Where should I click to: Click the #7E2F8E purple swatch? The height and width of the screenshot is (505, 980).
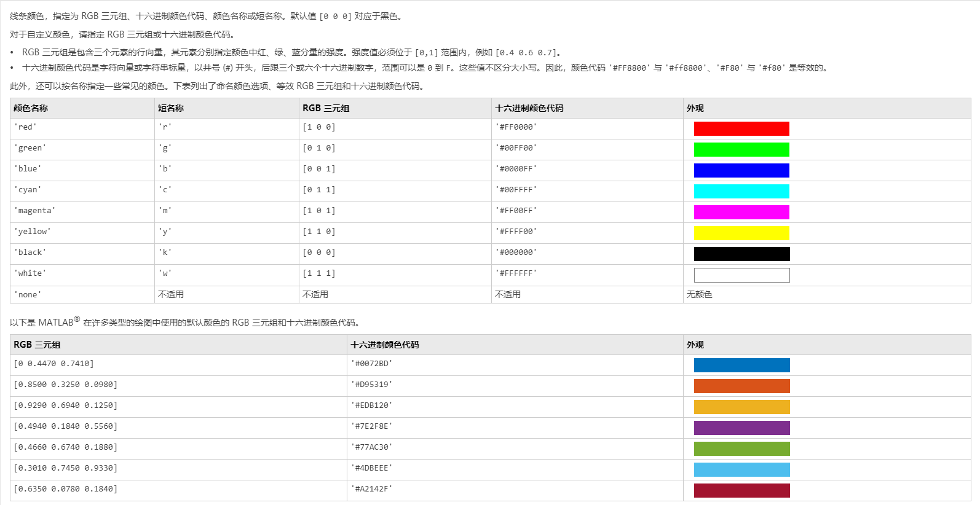point(741,428)
